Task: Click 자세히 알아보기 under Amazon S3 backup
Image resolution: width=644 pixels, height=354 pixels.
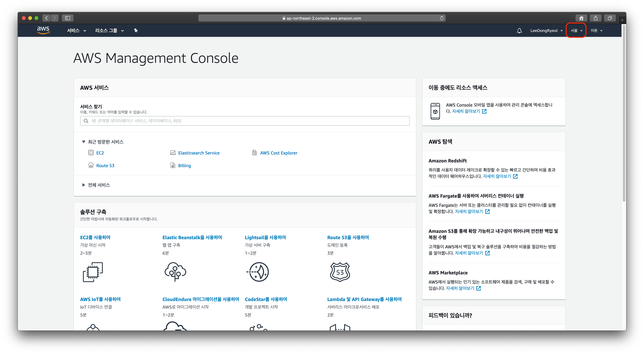Action: 469,253
